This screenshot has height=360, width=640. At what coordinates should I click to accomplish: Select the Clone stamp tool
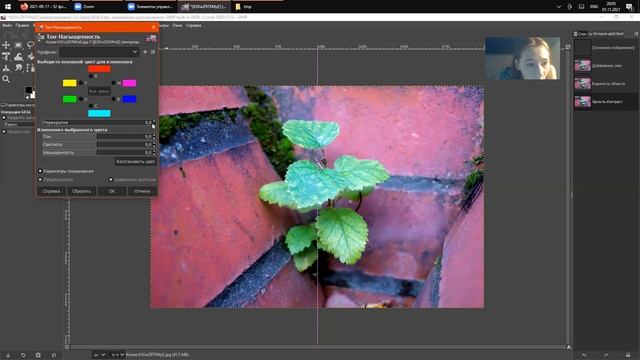click(18, 56)
